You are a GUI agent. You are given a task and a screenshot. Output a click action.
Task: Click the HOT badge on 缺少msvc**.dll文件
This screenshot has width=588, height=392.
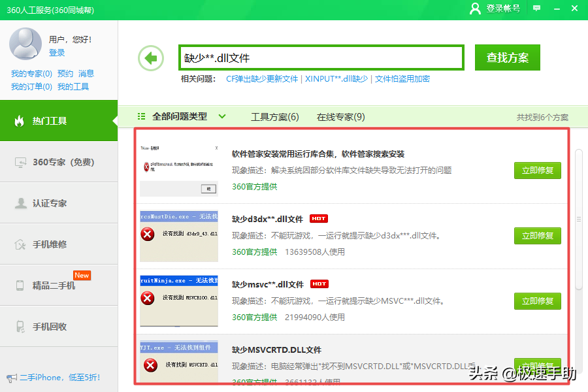(x=319, y=284)
